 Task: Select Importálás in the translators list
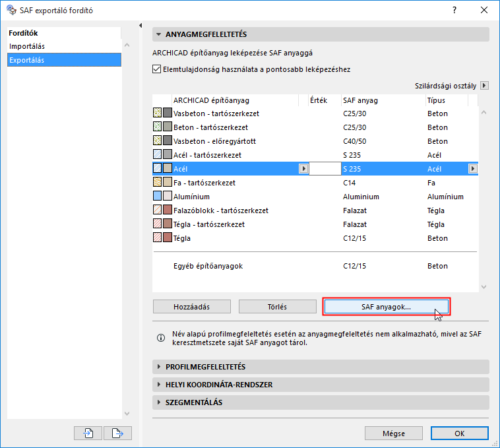64,46
